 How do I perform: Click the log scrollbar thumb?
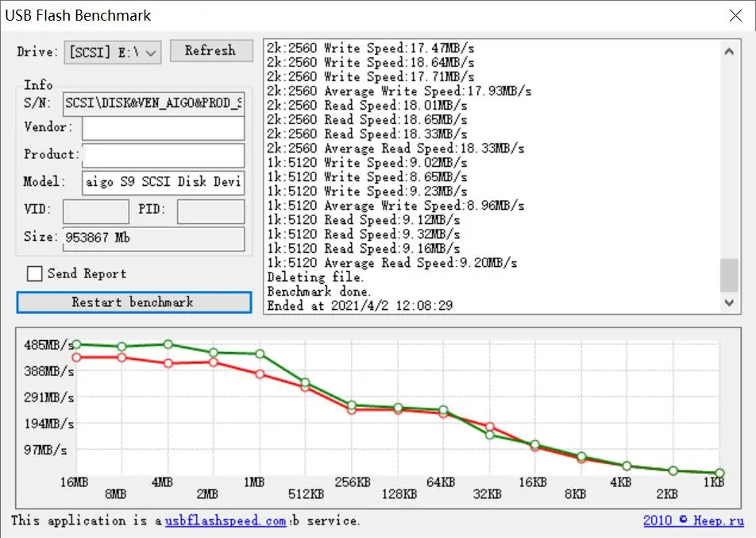(x=728, y=276)
